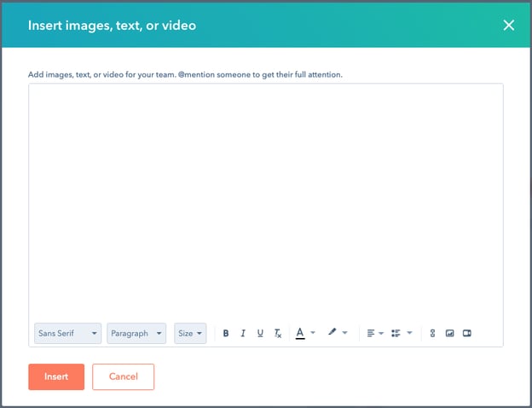Screen dimensions: 532x408
Task: Click the Cancel button
Action: (124, 376)
